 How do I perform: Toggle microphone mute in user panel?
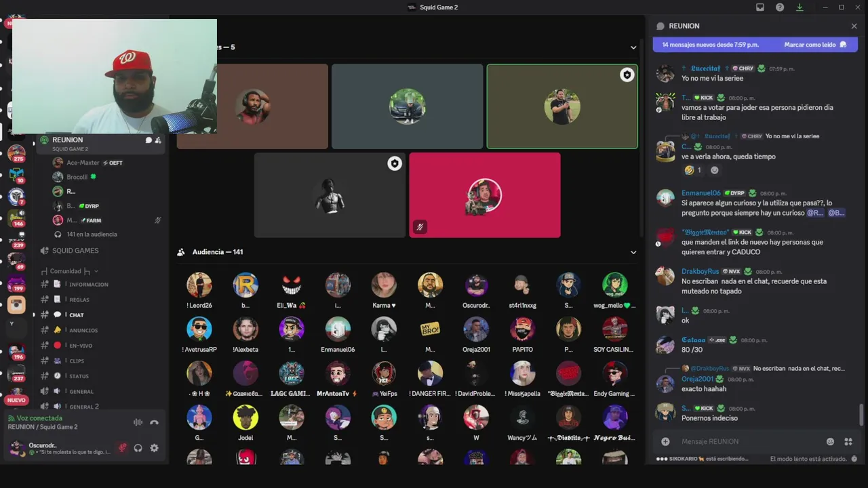click(x=122, y=448)
